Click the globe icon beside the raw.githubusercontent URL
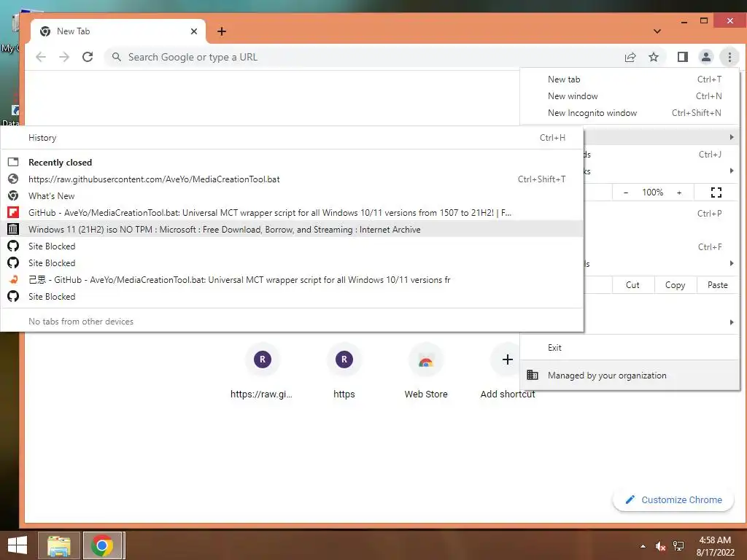This screenshot has width=747, height=560. click(13, 179)
